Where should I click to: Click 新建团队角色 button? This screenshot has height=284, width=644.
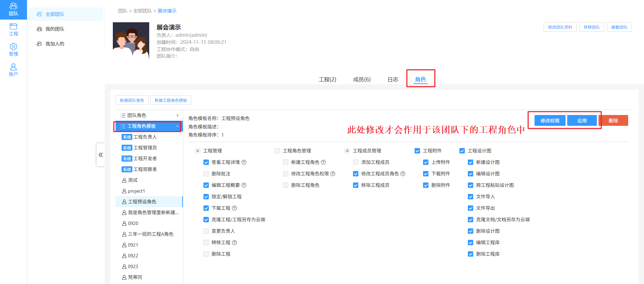132,100
